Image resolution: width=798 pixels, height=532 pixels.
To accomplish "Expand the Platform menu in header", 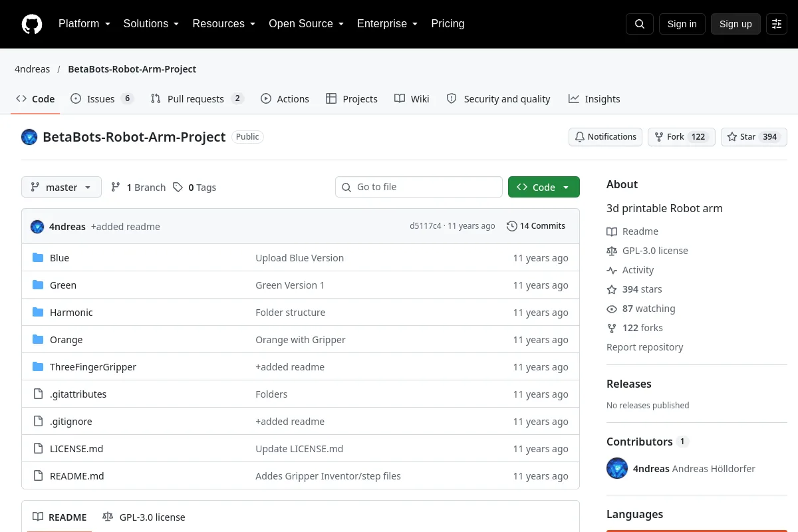I will (x=84, y=24).
